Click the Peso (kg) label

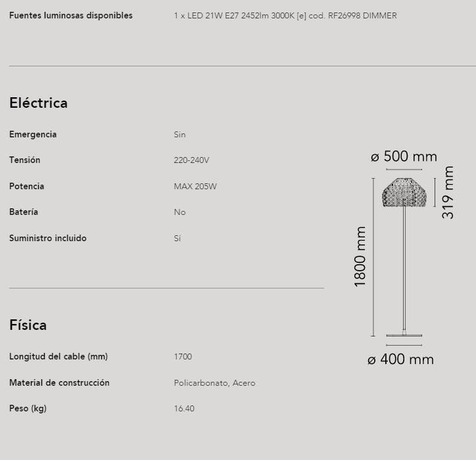28,409
